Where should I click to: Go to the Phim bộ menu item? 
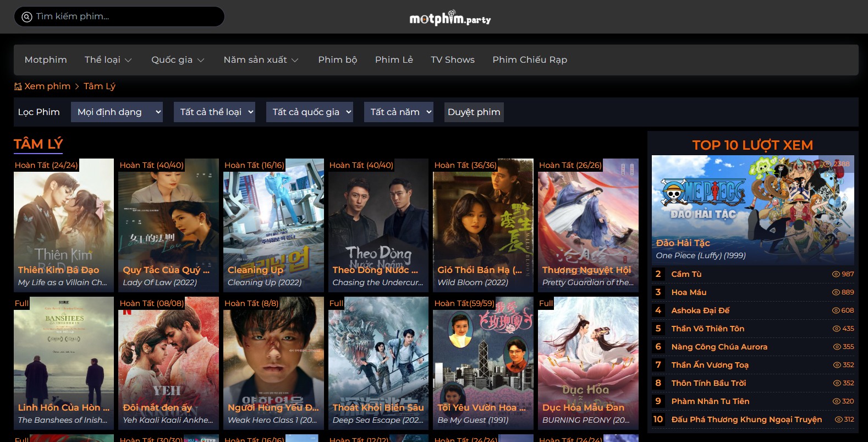click(x=337, y=60)
